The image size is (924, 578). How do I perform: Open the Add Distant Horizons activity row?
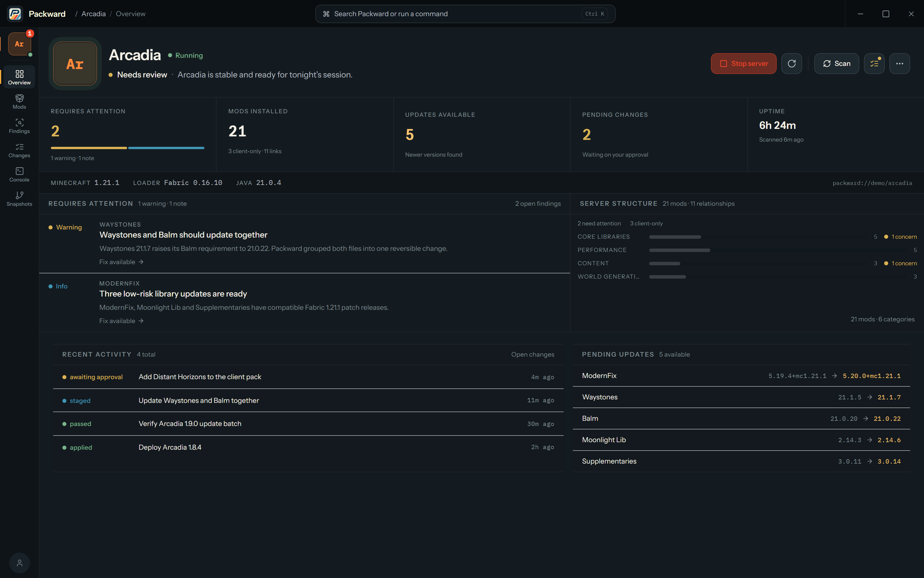[308, 377]
